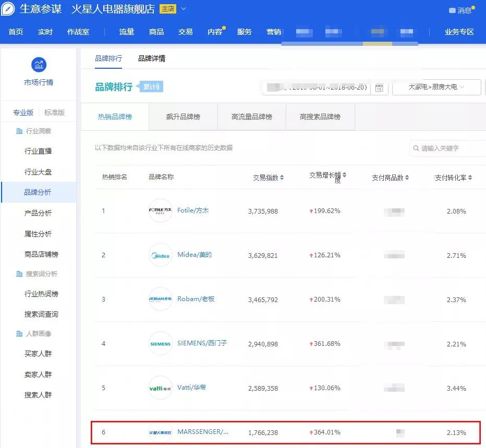This screenshot has width=486, height=448.
Task: Open the Midea/美的 brand link
Action: pos(195,255)
